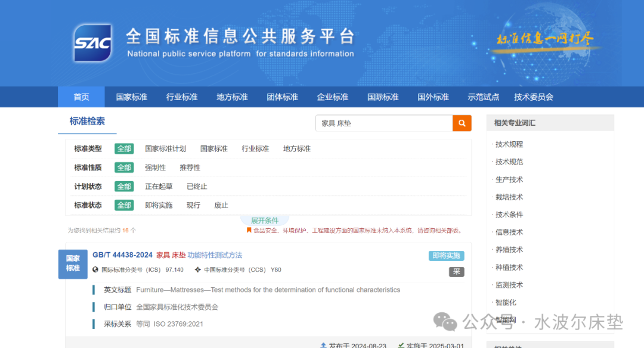Expand the 展开条件 filter options
644x348 pixels.
(x=264, y=220)
